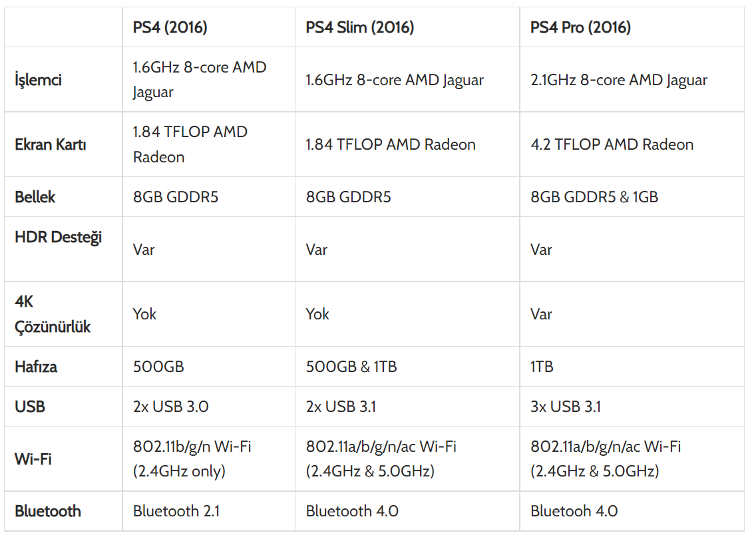Select the Bluetooth row label
Image resolution: width=756 pixels, height=537 pixels.
coord(48,512)
